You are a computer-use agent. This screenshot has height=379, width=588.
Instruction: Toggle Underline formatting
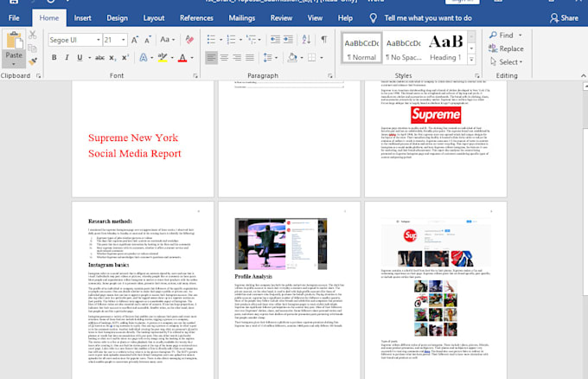pos(80,57)
